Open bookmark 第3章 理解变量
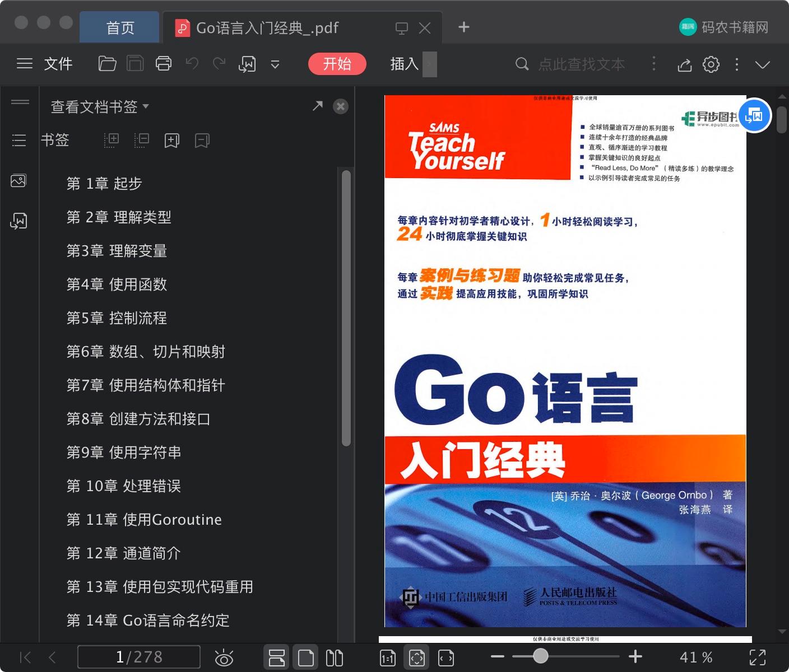This screenshot has width=789, height=672. point(117,251)
